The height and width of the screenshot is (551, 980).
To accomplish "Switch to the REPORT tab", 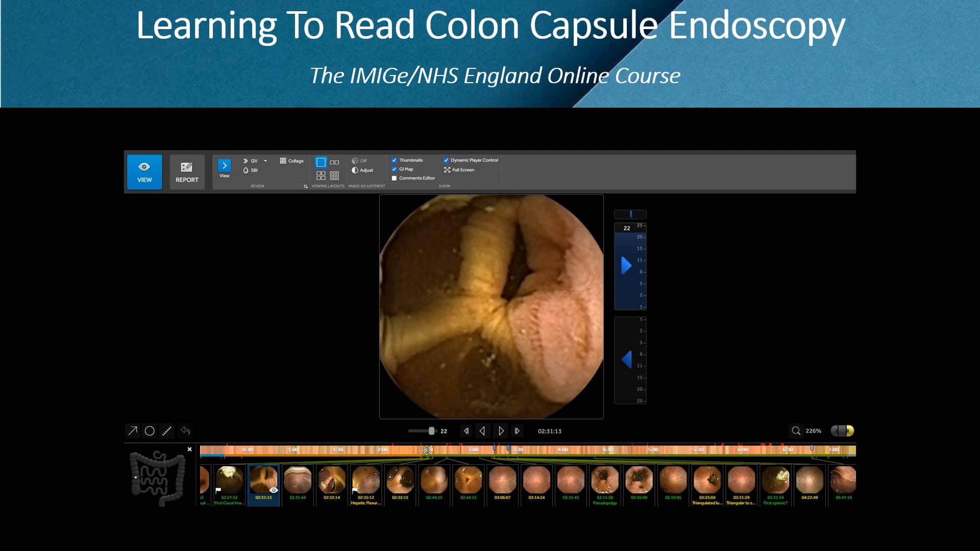I will point(187,172).
